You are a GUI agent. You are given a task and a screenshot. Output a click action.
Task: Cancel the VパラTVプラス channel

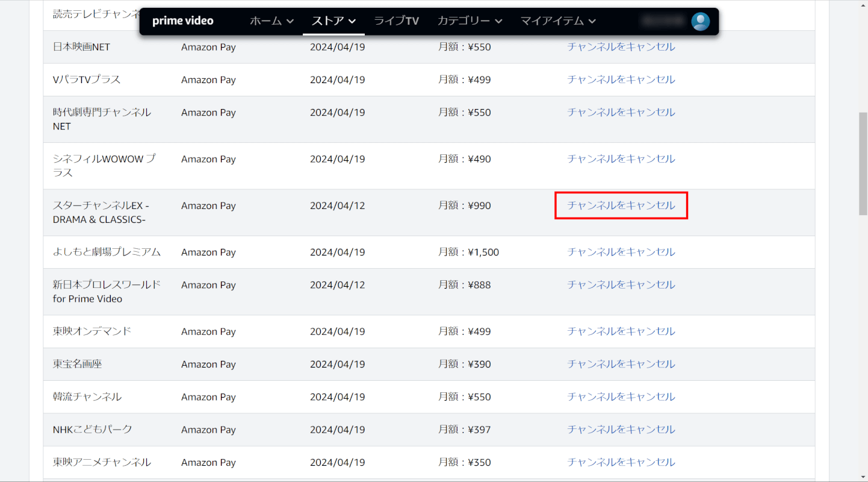click(x=621, y=80)
